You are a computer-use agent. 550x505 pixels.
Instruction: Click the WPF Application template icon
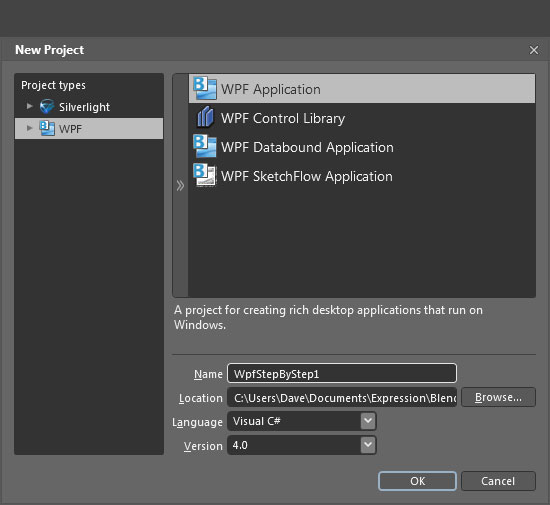click(205, 88)
